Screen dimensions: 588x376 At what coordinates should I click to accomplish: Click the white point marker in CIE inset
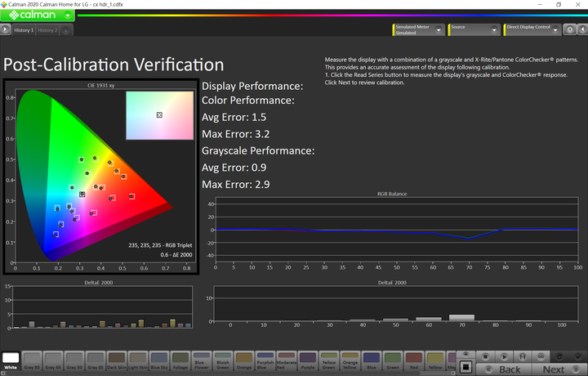[x=159, y=114]
